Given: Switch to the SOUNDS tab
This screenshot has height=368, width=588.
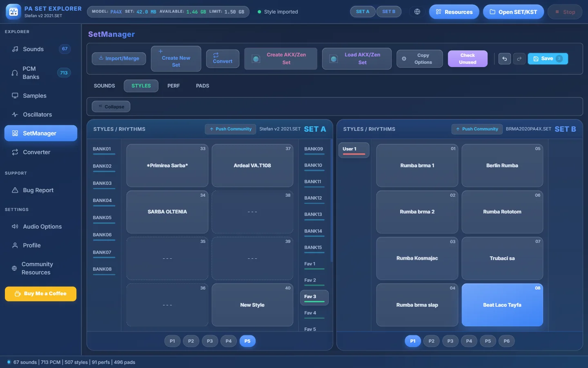Looking at the screenshot, I should pyautogui.click(x=105, y=86).
